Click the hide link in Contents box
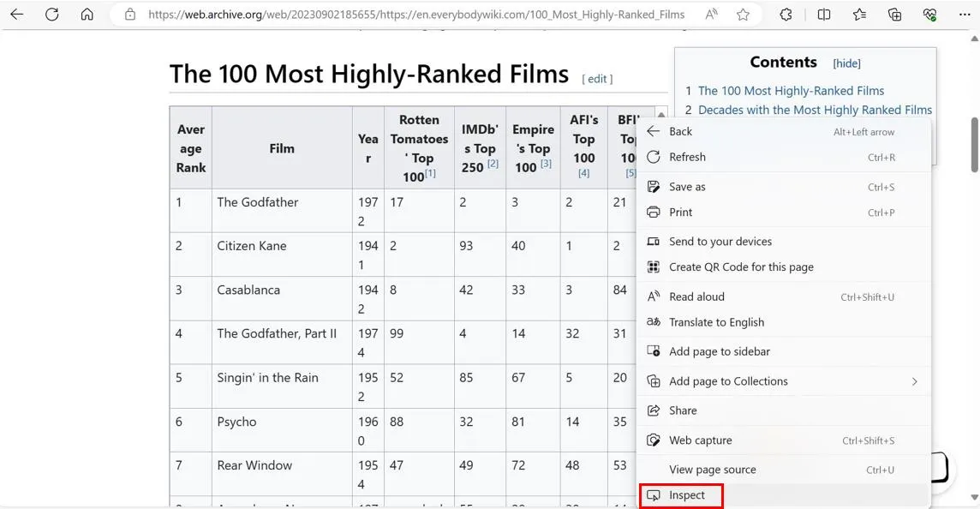Image resolution: width=980 pixels, height=509 pixels. (847, 63)
